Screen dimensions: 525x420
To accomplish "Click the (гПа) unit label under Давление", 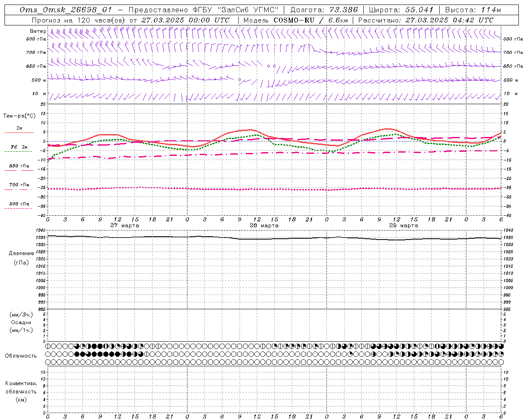I will (x=21, y=263).
